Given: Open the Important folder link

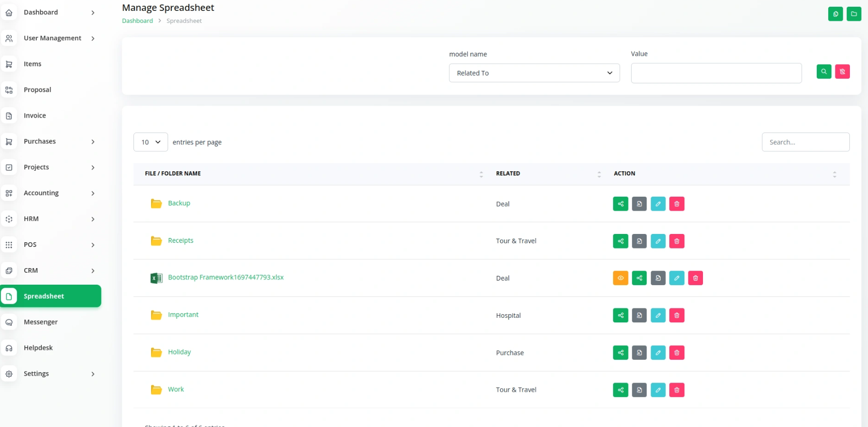Looking at the screenshot, I should coord(183,315).
